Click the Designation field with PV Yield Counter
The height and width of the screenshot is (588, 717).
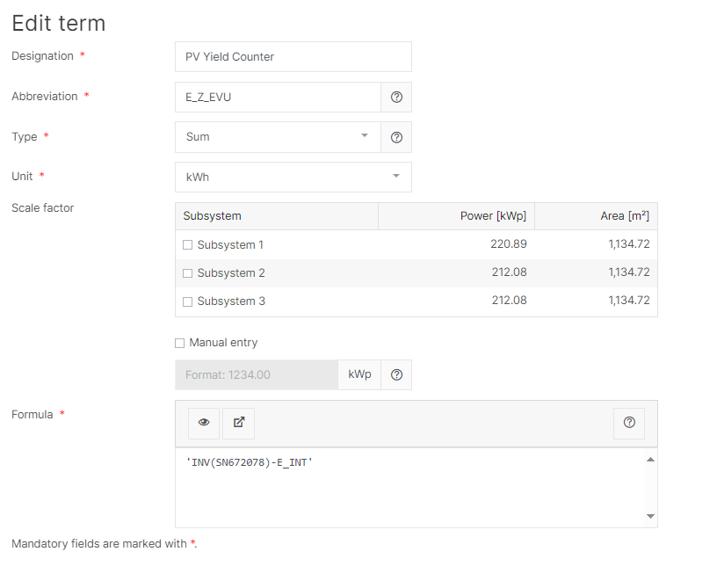293,57
